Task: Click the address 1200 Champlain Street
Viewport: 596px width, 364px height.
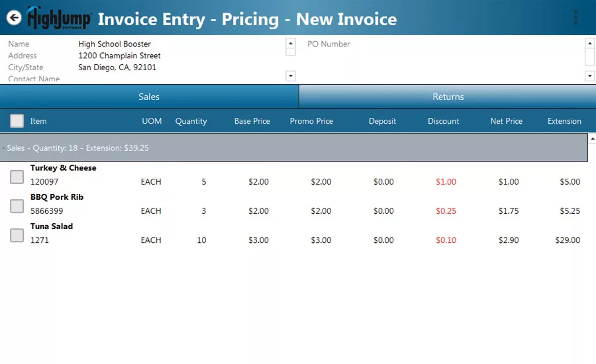Action: point(119,56)
